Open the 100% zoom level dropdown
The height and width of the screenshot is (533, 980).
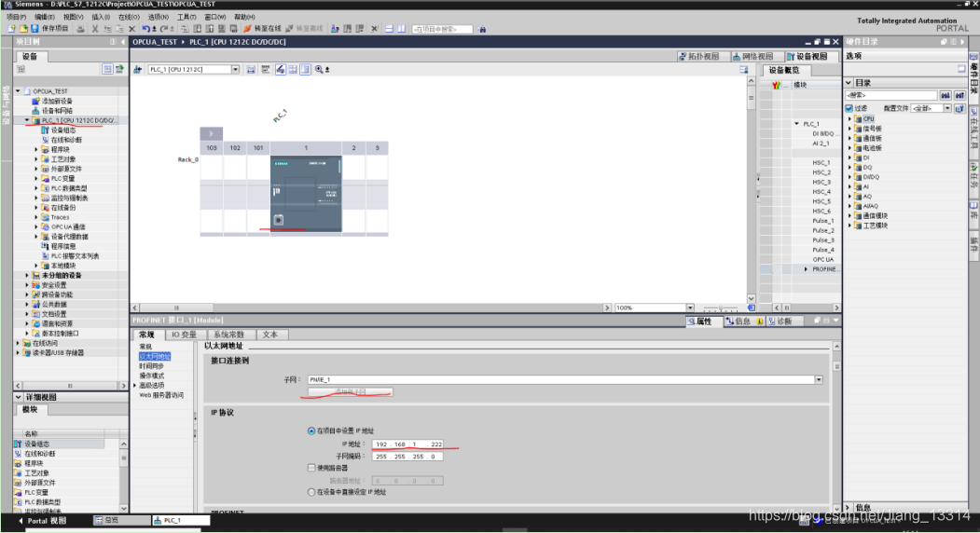coord(690,308)
